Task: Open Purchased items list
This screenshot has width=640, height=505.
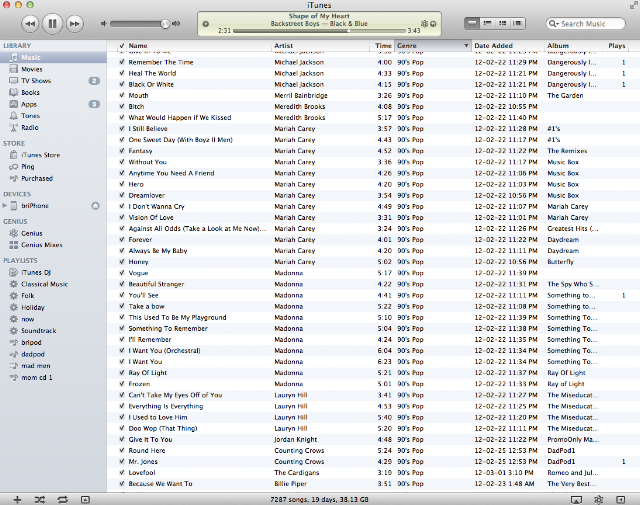Action: pos(53,178)
